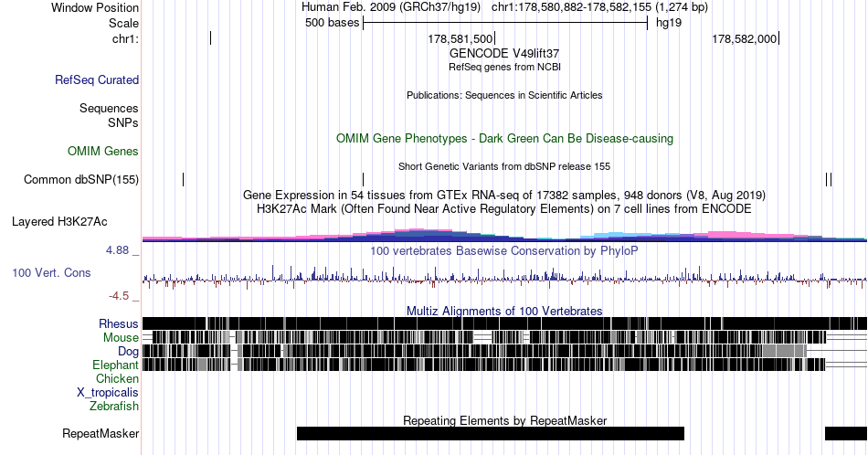Click the hg19 label beside scale bar
The width and height of the screenshot is (868, 455).
tap(669, 23)
